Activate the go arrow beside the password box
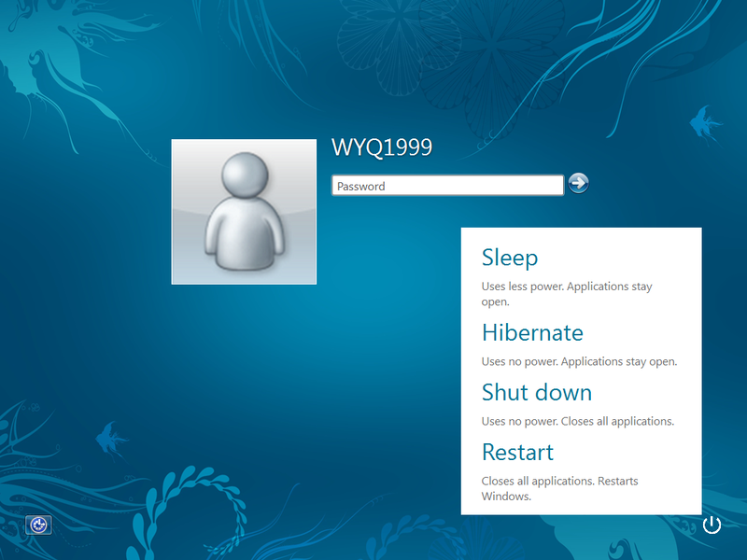The height and width of the screenshot is (560, 747). click(579, 183)
